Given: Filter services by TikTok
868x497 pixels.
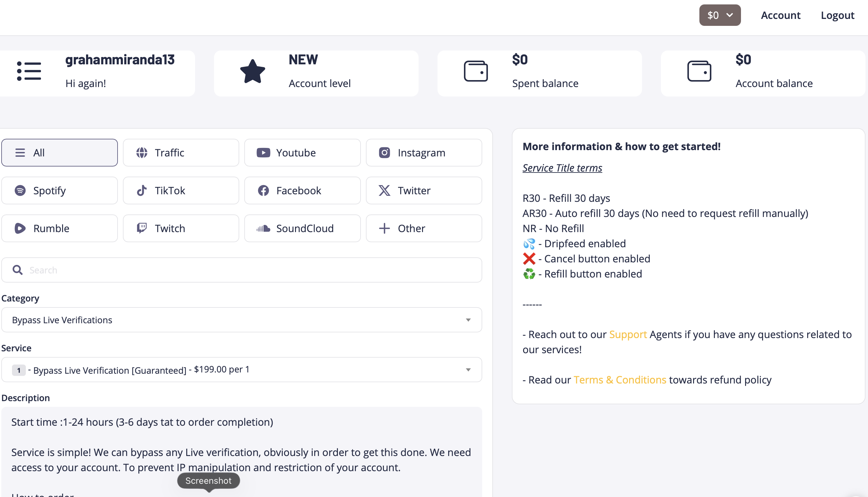Looking at the screenshot, I should click(181, 190).
